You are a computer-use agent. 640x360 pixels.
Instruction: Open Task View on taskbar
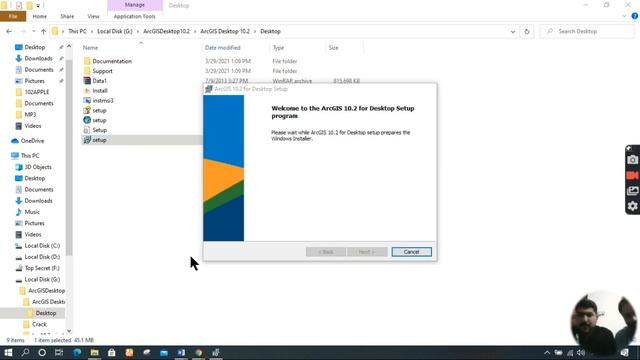(59, 352)
